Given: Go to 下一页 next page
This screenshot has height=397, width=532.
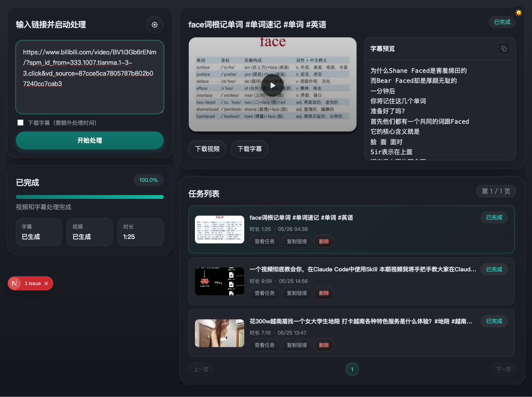Looking at the screenshot, I should click(x=503, y=369).
